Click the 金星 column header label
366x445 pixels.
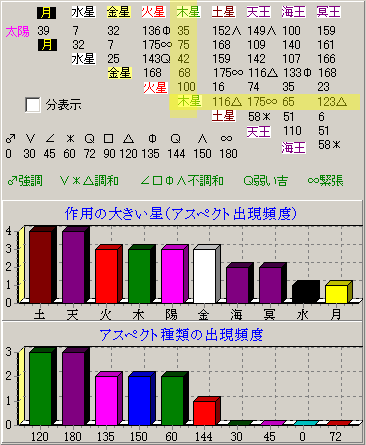click(x=119, y=12)
